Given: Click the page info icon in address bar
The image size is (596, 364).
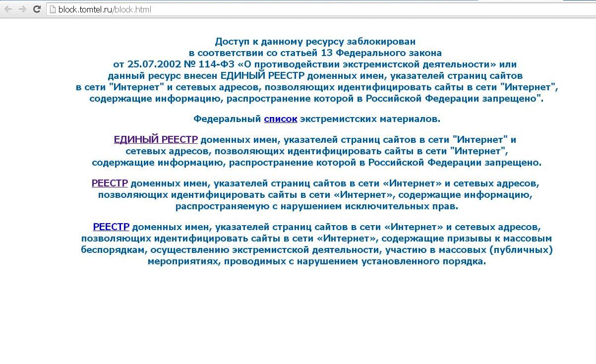Looking at the screenshot, I should pyautogui.click(x=53, y=9).
